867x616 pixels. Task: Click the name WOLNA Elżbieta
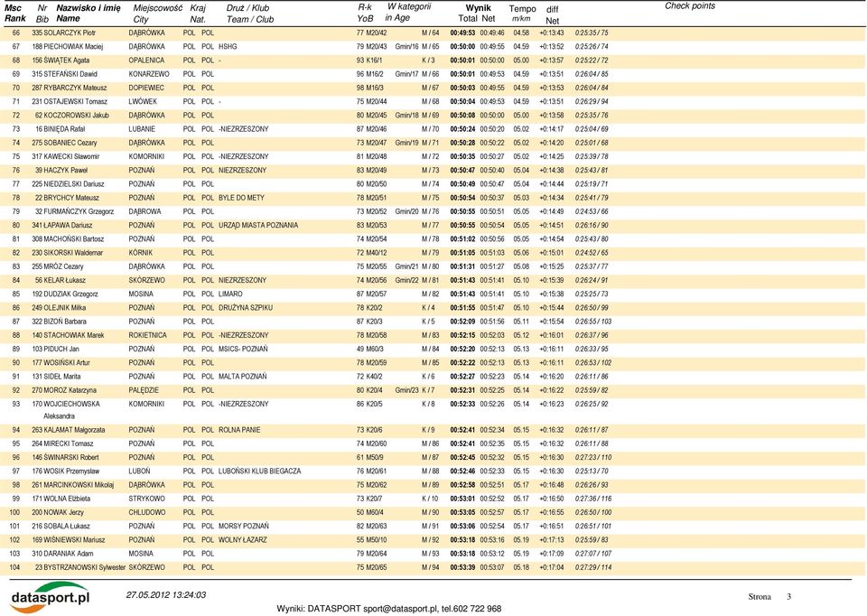click(66, 499)
